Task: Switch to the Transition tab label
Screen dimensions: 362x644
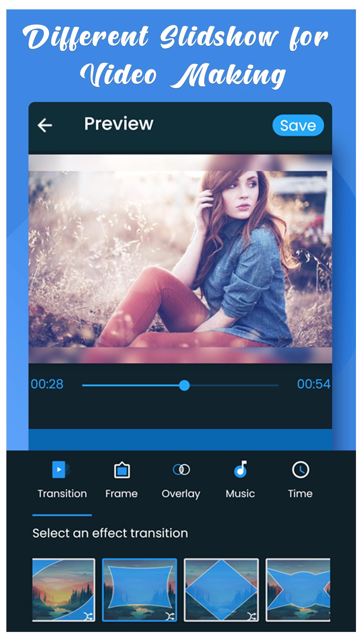Action: [62, 494]
